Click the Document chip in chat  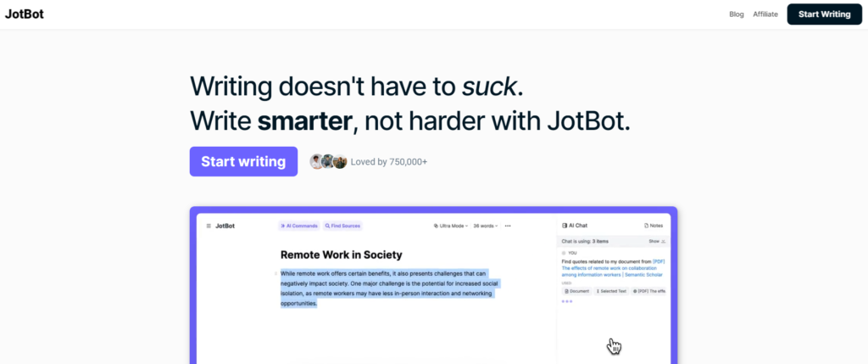577,291
